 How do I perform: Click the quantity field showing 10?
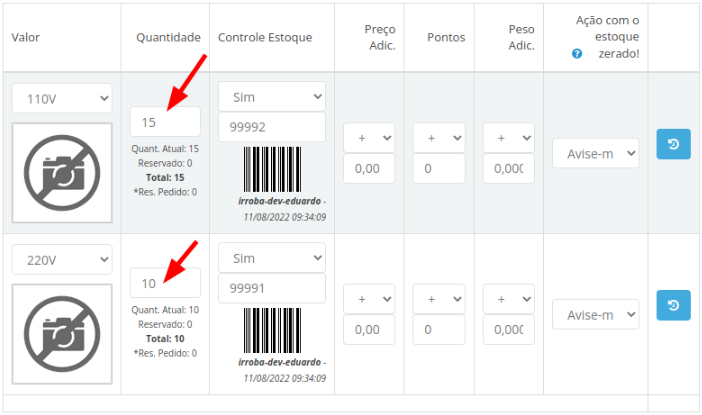pyautogui.click(x=165, y=283)
